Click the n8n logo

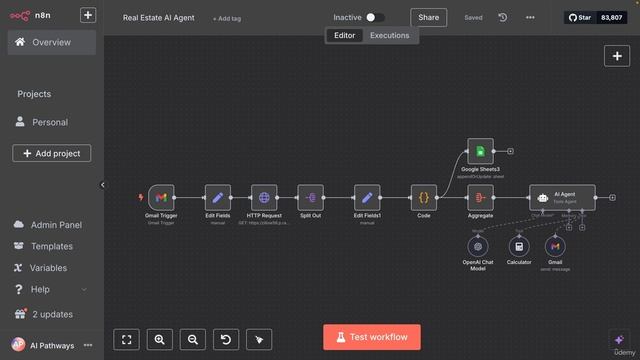point(30,16)
